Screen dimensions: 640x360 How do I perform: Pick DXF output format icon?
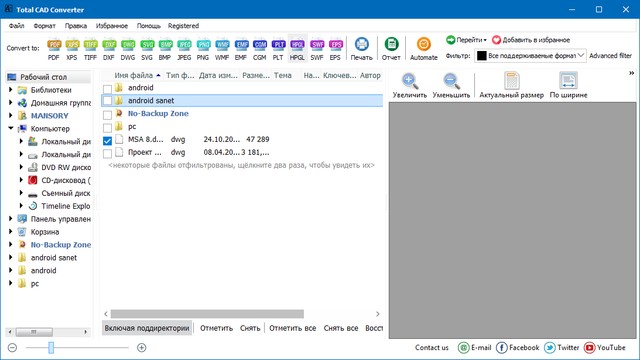109,49
